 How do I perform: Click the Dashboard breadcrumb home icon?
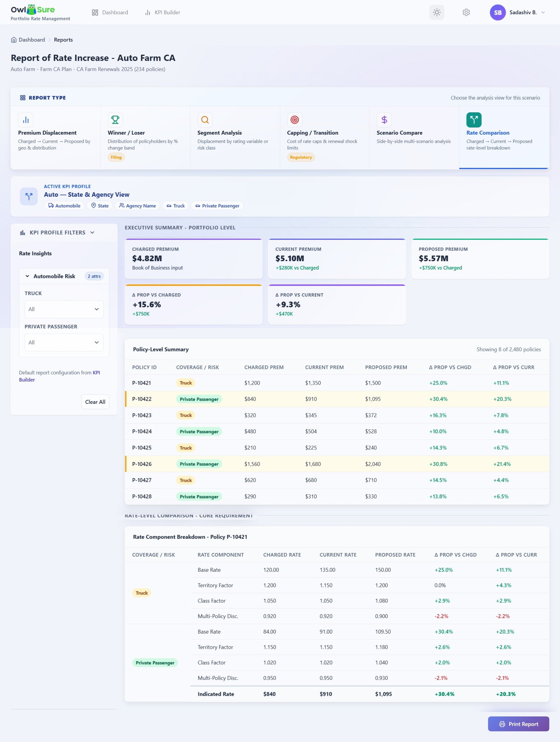tap(14, 39)
